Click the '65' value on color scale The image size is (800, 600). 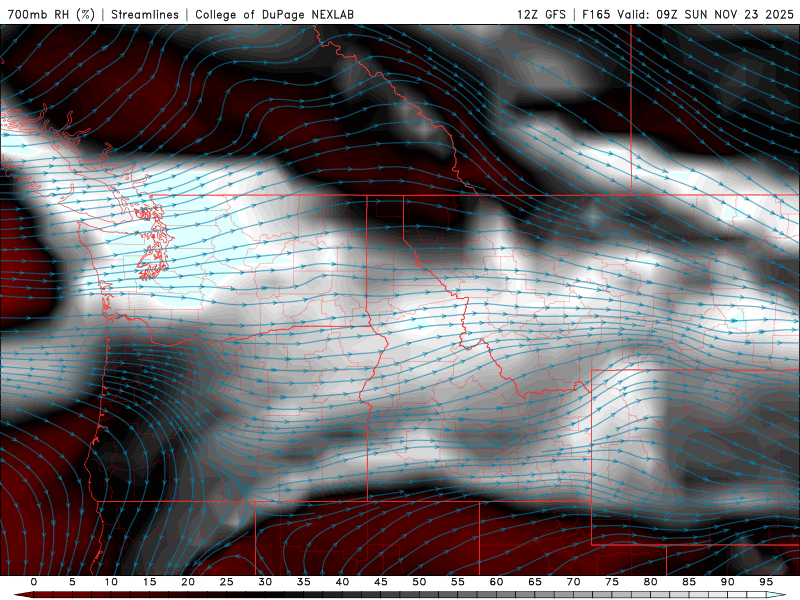tap(535, 582)
